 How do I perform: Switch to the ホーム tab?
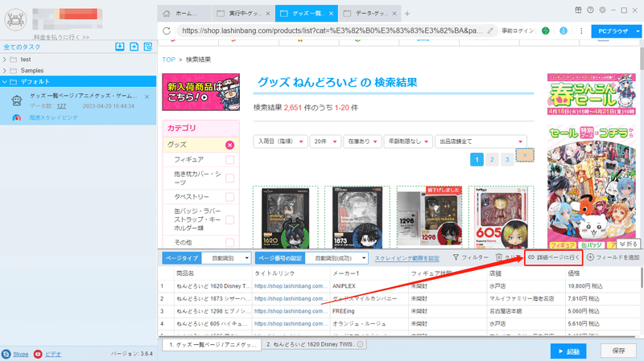pyautogui.click(x=184, y=14)
